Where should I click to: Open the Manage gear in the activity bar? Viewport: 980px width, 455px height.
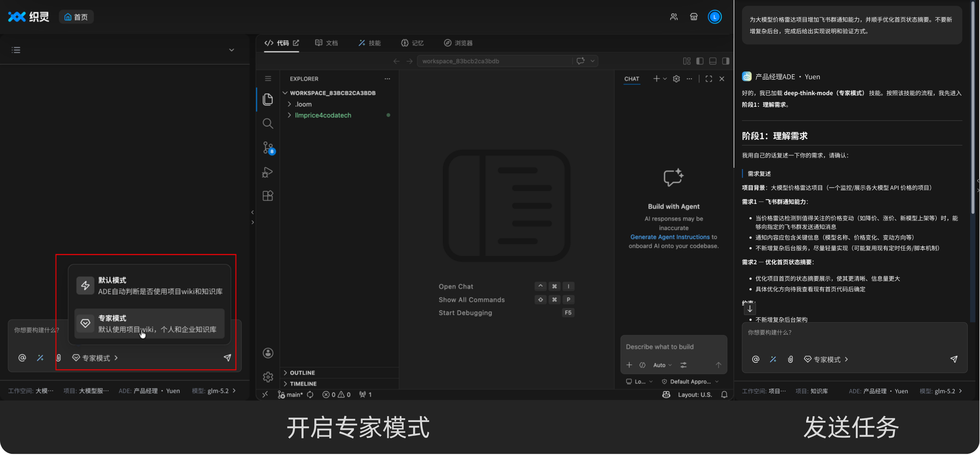click(268, 377)
